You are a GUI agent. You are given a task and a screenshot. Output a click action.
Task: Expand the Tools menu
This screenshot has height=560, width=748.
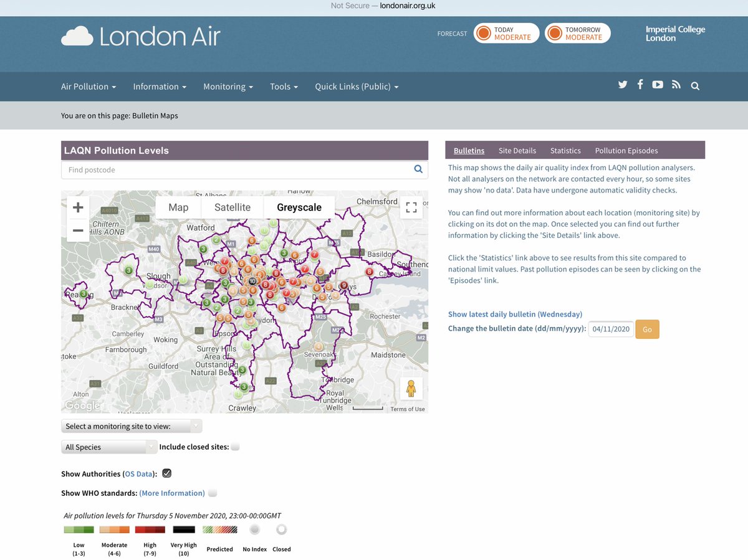[x=284, y=87]
